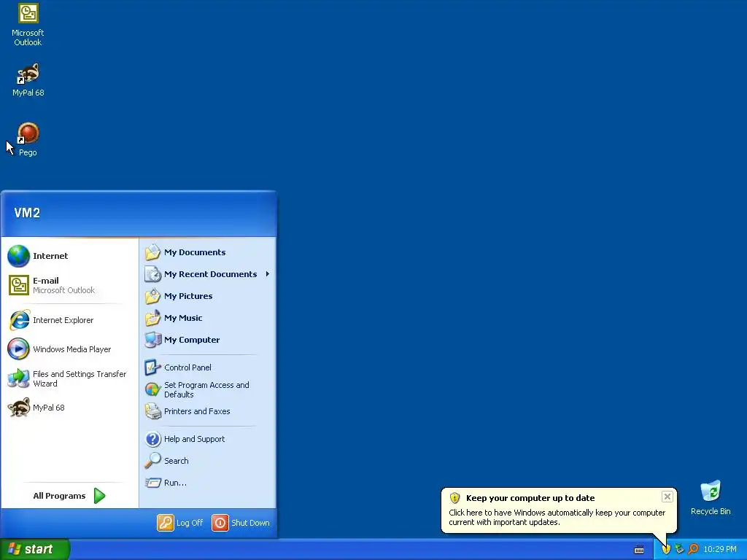
Task: Expand All Programs menu
Action: click(x=69, y=496)
